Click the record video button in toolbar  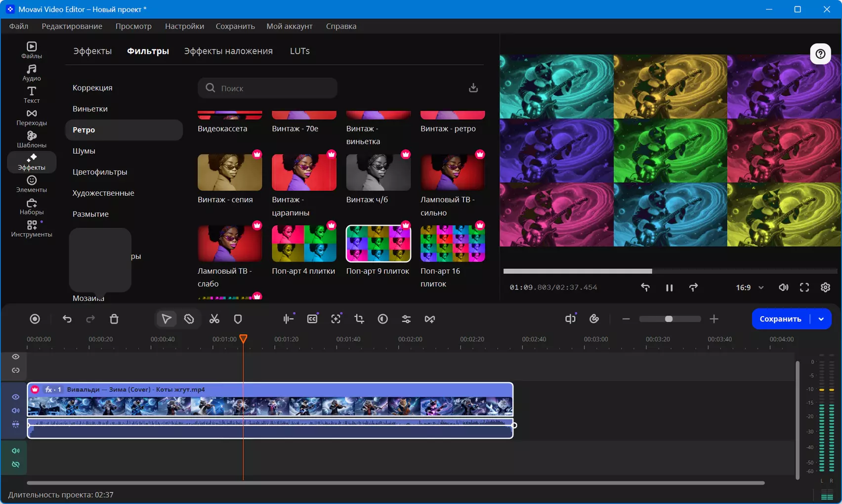pyautogui.click(x=35, y=319)
